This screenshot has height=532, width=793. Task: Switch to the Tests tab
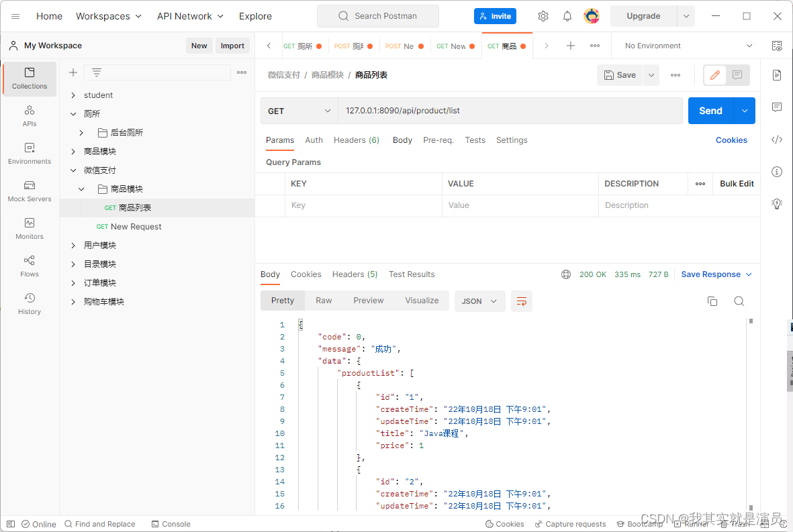click(475, 140)
